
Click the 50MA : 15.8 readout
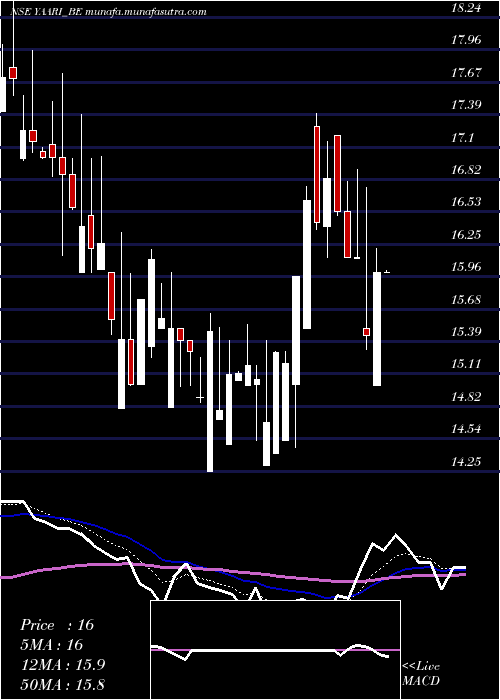(62, 684)
